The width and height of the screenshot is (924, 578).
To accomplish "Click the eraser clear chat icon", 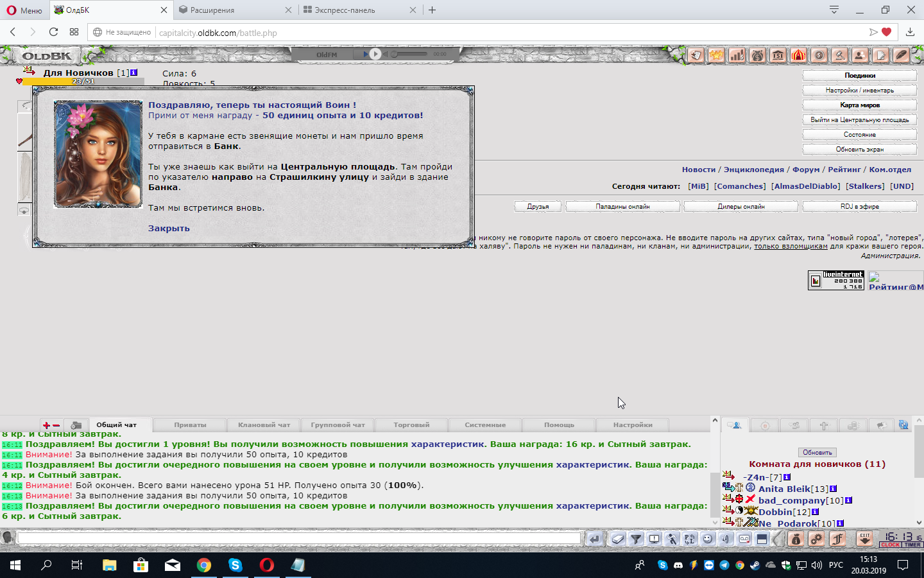I will (x=617, y=539).
